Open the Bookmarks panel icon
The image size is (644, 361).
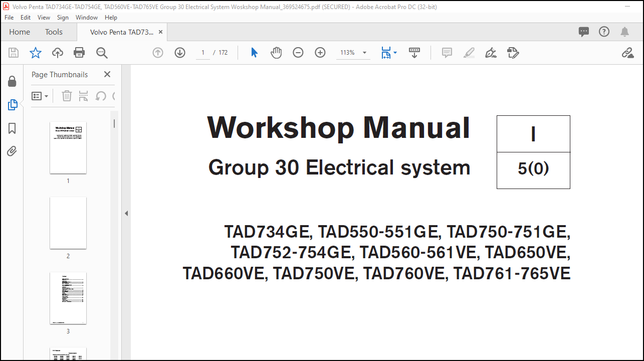pyautogui.click(x=12, y=128)
